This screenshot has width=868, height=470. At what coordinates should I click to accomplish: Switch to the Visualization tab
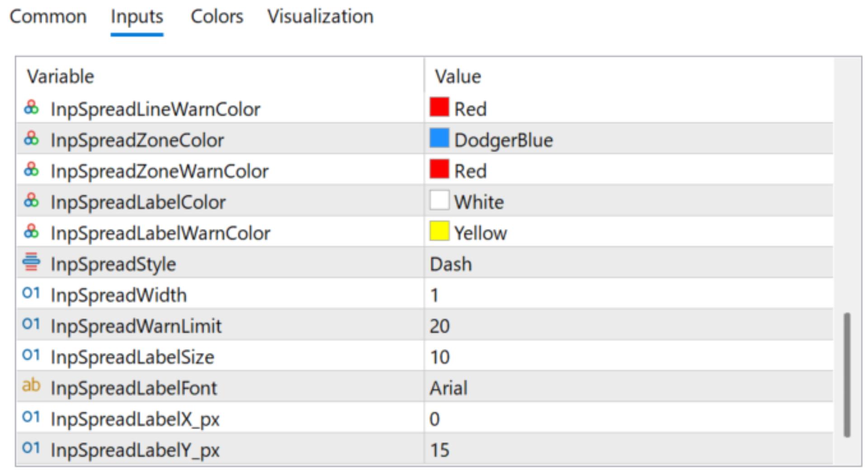coord(320,17)
